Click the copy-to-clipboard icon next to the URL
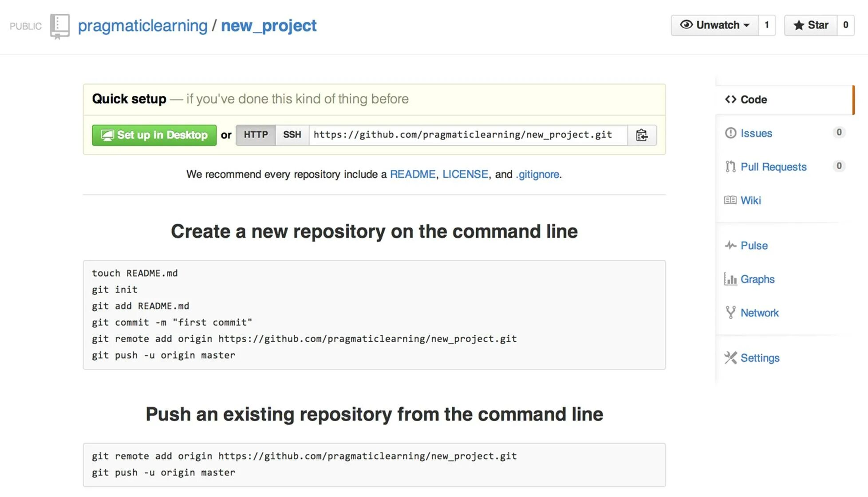Image resolution: width=868 pixels, height=497 pixels. click(642, 135)
